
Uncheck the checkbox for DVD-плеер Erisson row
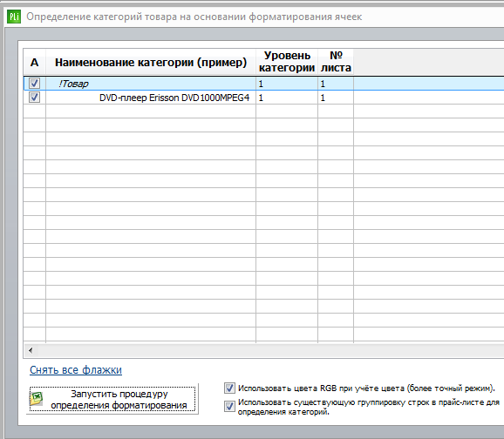click(x=34, y=98)
